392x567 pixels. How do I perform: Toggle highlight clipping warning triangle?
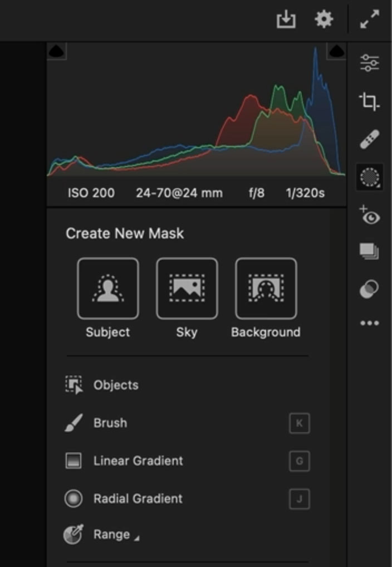tap(336, 51)
